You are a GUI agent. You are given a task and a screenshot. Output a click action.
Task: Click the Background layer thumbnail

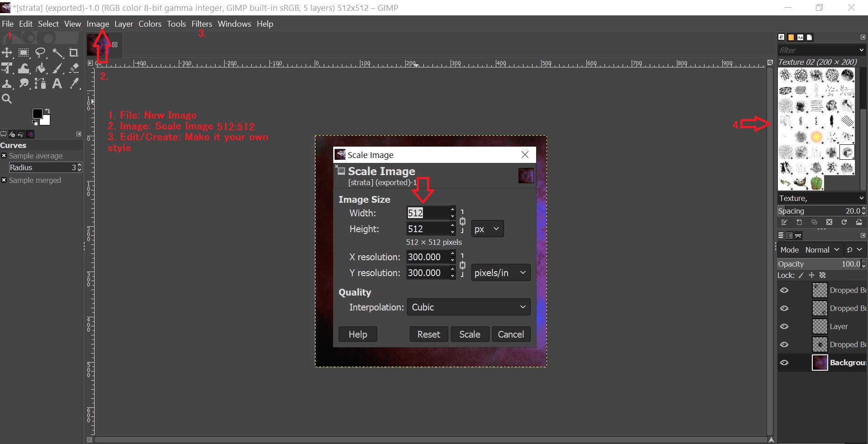click(820, 363)
